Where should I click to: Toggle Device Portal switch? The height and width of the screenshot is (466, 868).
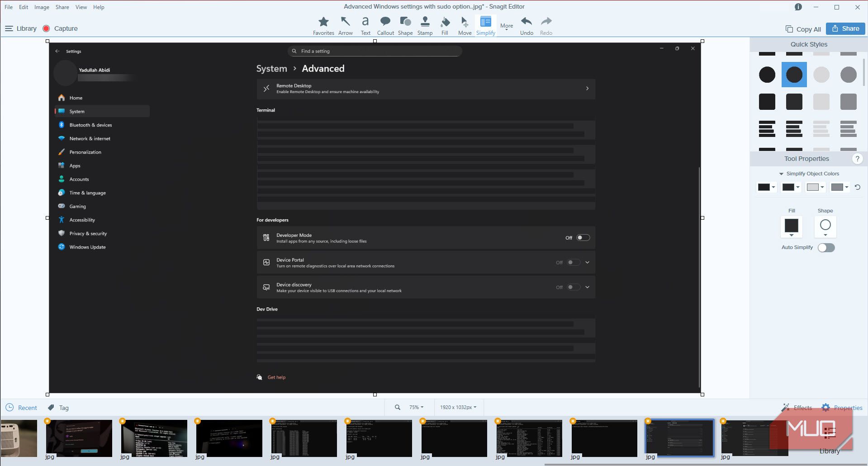click(574, 263)
